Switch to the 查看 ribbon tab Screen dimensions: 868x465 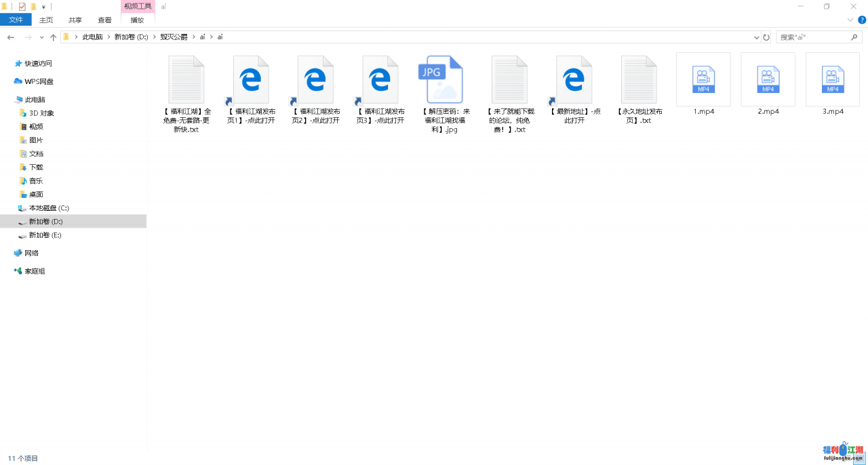coord(104,20)
